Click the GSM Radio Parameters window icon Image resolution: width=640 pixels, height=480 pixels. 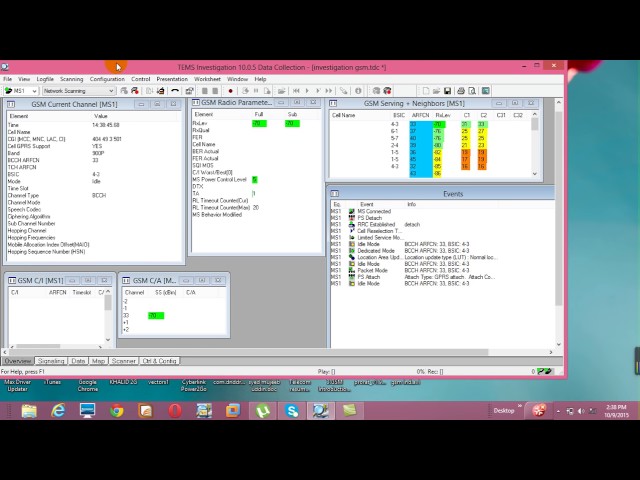196,102
